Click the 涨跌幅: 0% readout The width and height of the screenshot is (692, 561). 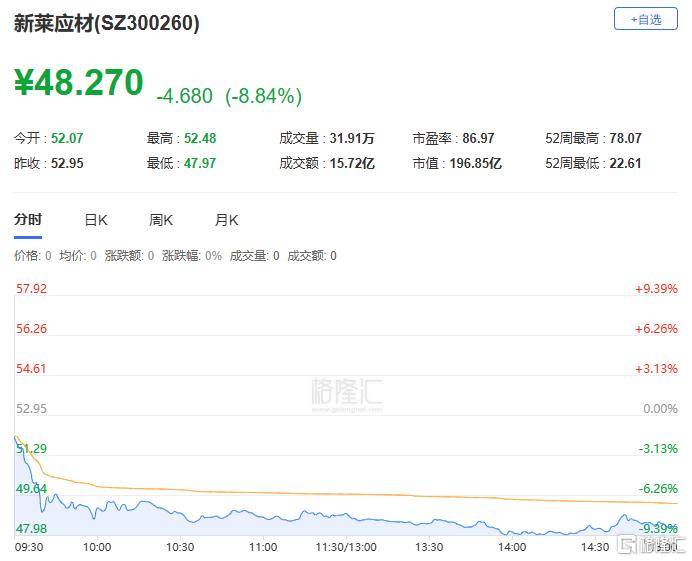tap(192, 256)
